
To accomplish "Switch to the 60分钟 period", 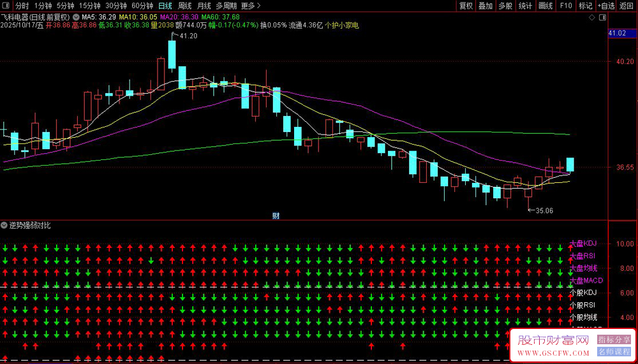I will (142, 6).
